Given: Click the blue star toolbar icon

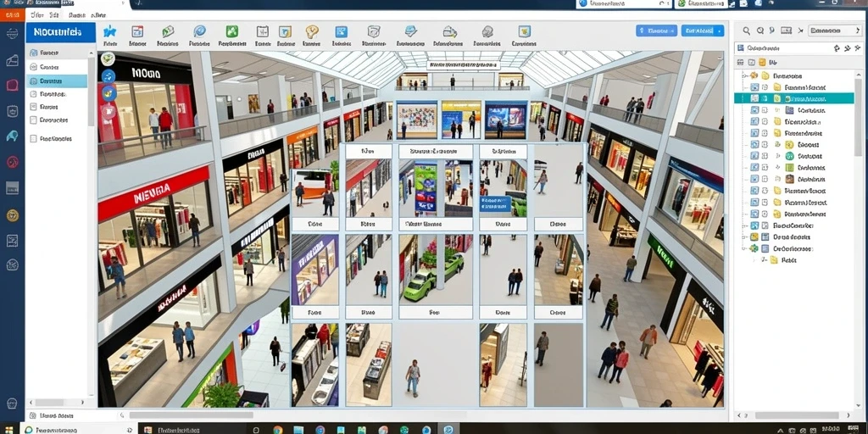Looking at the screenshot, I should pyautogui.click(x=110, y=31).
